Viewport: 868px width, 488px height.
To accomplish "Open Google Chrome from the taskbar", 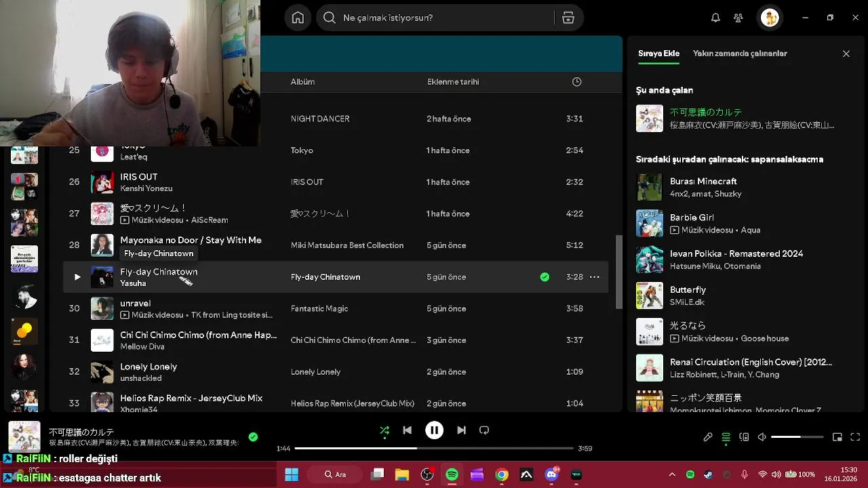I will [502, 474].
